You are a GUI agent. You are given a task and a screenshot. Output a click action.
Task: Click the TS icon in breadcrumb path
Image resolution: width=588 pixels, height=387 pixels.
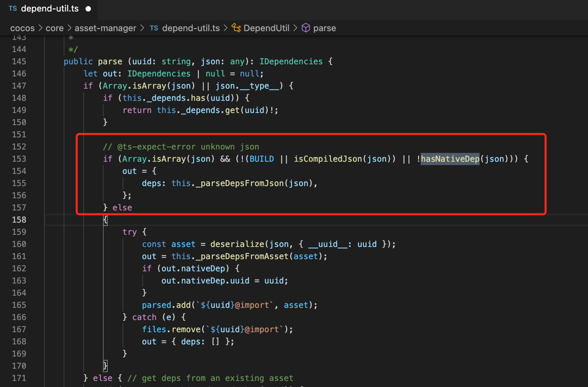coord(154,28)
